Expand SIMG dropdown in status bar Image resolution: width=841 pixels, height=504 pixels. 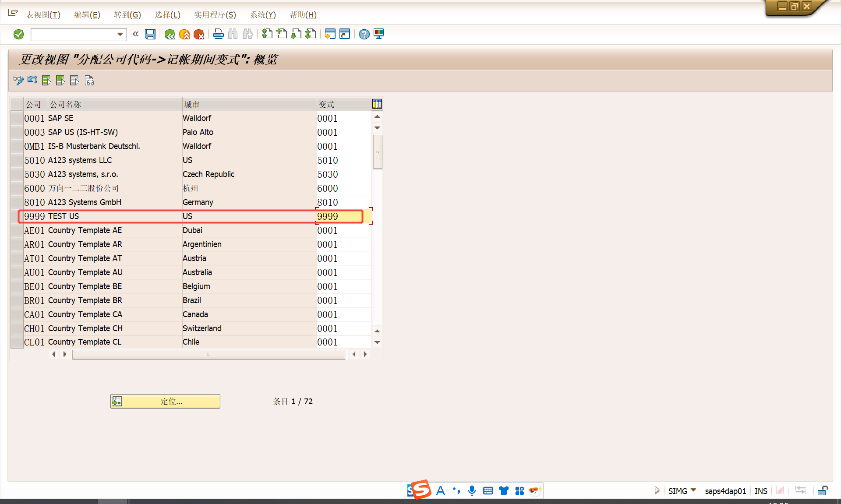(x=693, y=490)
